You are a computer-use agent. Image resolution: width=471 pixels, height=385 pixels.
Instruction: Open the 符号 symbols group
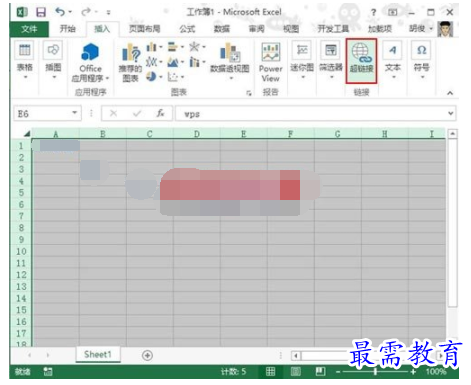coord(422,60)
